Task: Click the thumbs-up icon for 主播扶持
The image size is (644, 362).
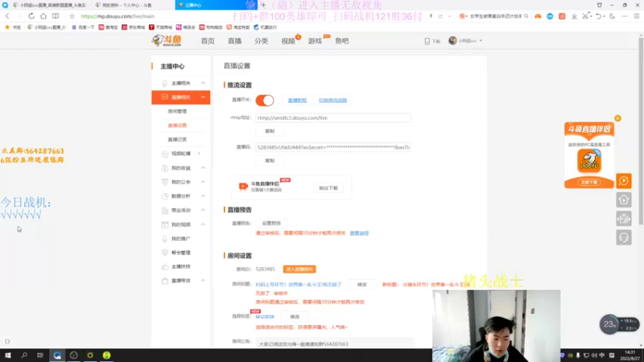Action: (x=165, y=267)
